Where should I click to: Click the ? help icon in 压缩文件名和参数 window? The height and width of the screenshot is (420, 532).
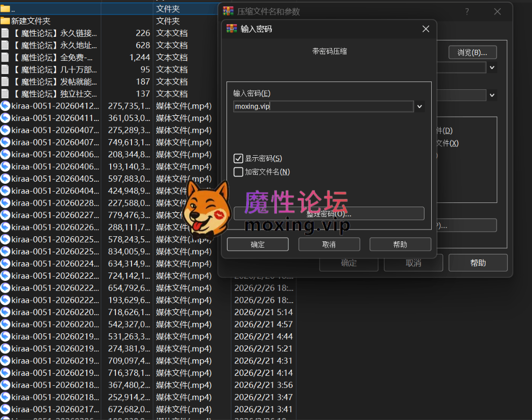click(467, 11)
